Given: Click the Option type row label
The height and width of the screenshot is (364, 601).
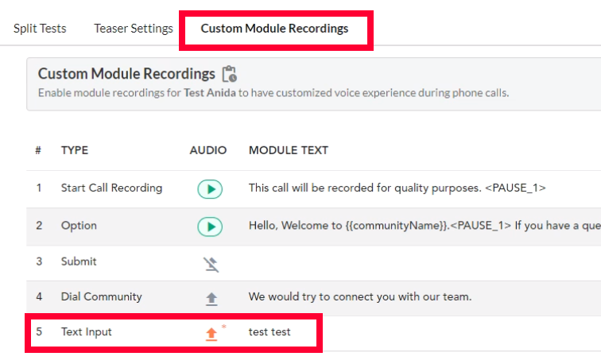Looking at the screenshot, I should (79, 225).
